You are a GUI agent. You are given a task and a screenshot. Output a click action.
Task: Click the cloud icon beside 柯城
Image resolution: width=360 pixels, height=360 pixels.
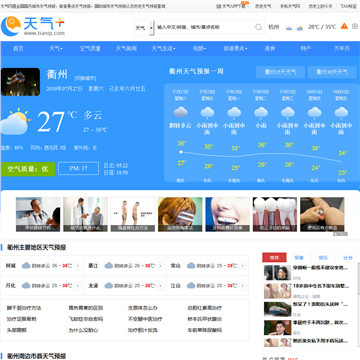(26, 266)
